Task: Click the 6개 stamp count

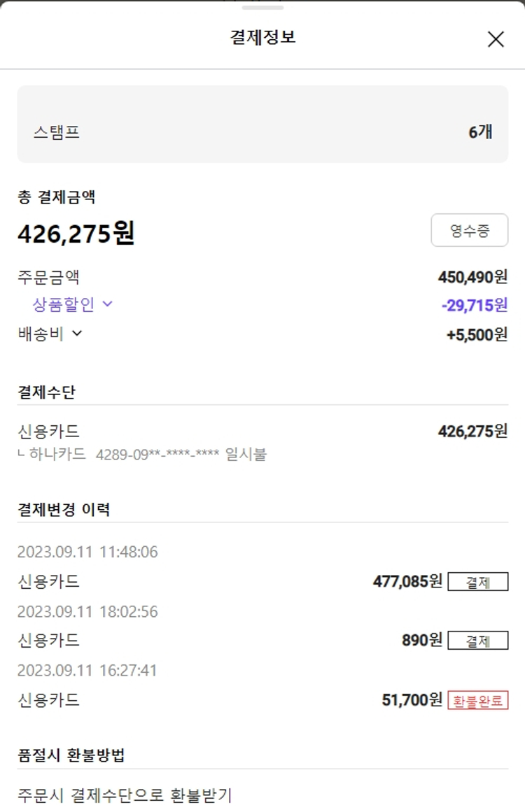Action: 480,131
